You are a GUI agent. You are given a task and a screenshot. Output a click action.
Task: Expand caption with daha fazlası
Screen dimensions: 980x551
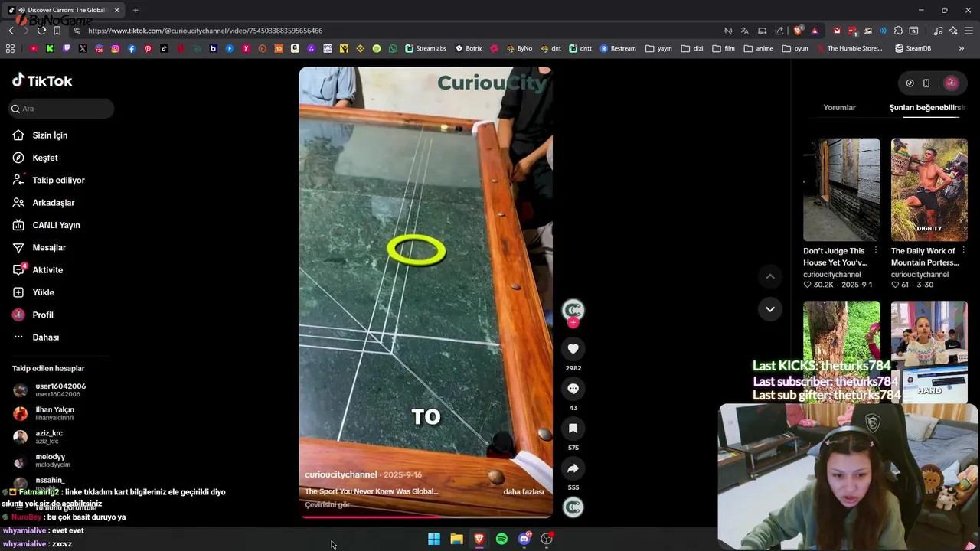click(x=524, y=492)
